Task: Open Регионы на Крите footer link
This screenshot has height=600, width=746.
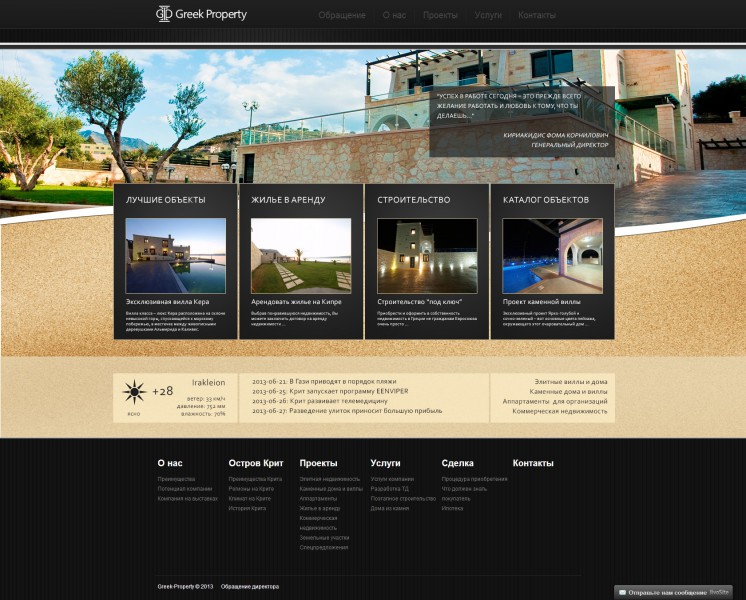Action: pyautogui.click(x=251, y=489)
